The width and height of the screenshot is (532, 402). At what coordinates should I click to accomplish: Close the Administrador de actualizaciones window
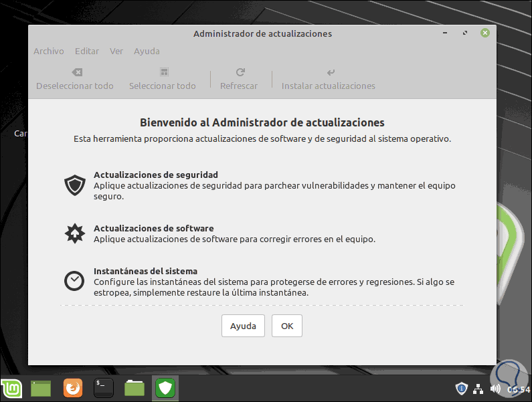(x=485, y=33)
